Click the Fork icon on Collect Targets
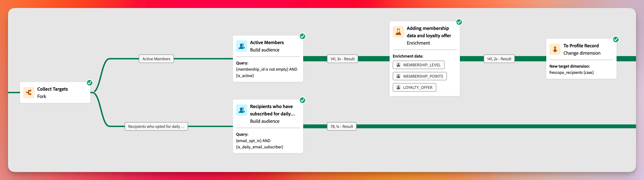 tap(29, 92)
